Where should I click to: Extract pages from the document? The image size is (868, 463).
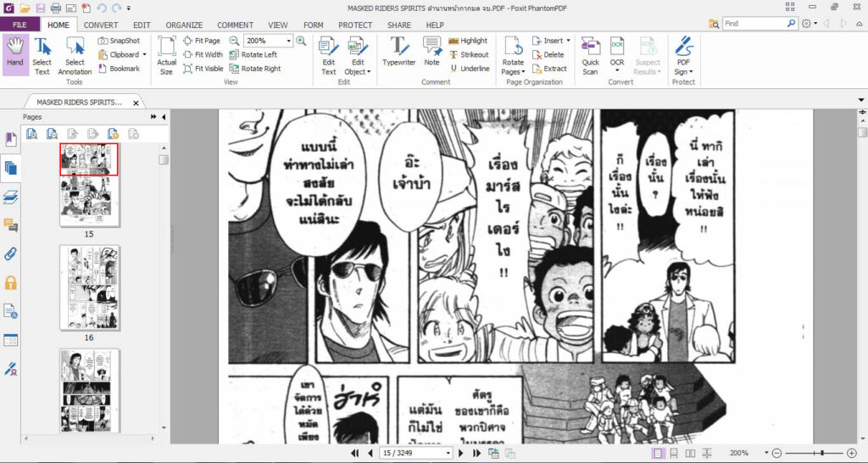click(x=549, y=69)
